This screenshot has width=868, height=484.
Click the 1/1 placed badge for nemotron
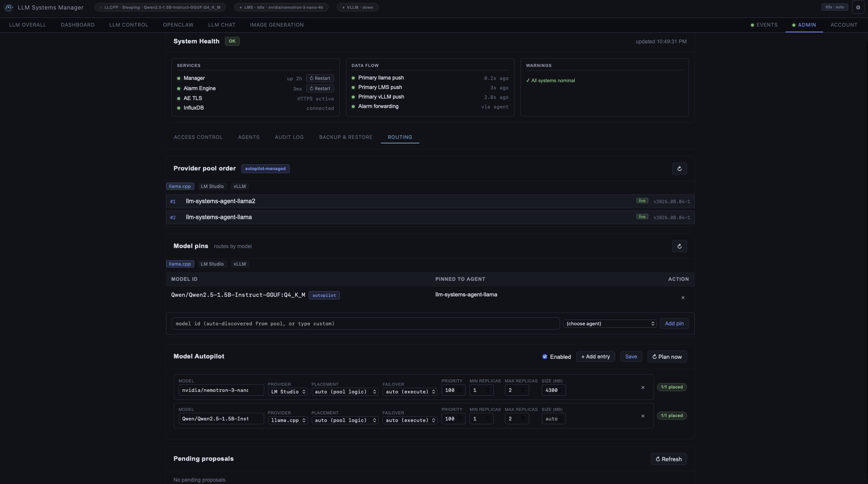pyautogui.click(x=671, y=387)
